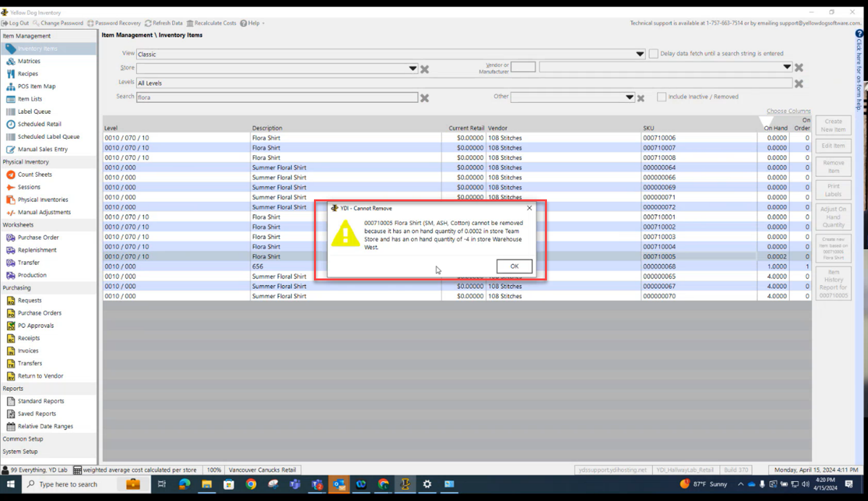Open Scheduled Label Queue
868x501 pixels.
48,136
